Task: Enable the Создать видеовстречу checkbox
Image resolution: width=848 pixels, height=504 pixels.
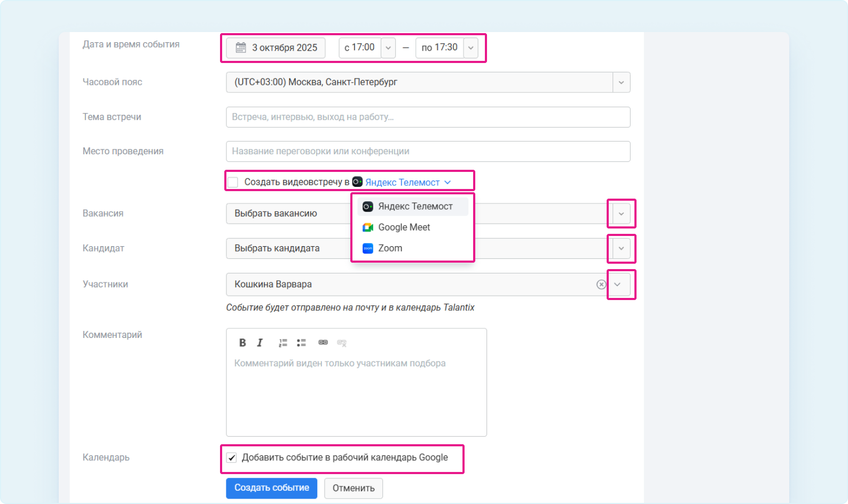Action: coord(233,183)
